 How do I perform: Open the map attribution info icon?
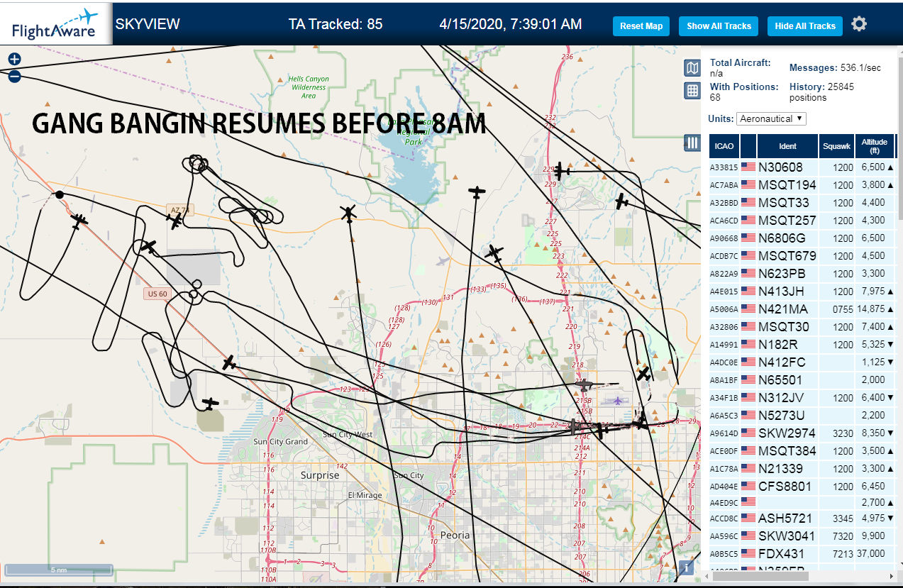(686, 567)
